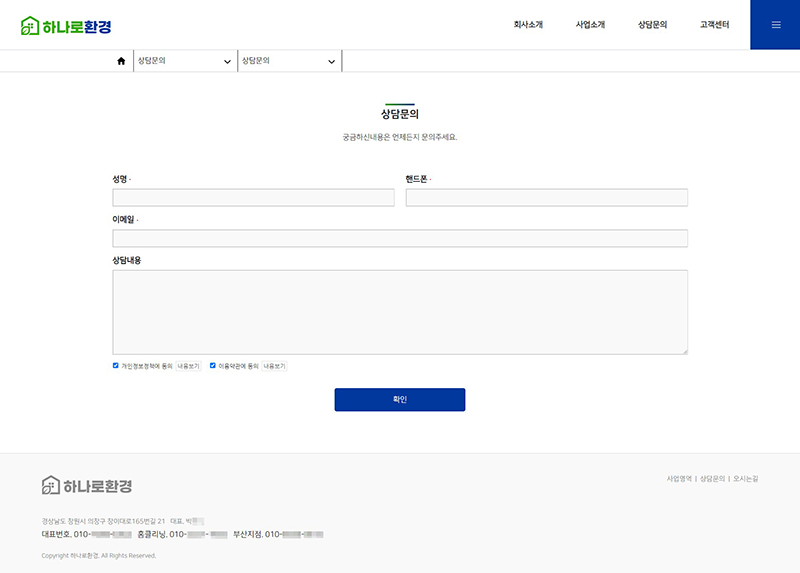The height and width of the screenshot is (573, 800).
Task: Expand the first 상담문의 breadcrumb dropdown
Action: (x=185, y=61)
